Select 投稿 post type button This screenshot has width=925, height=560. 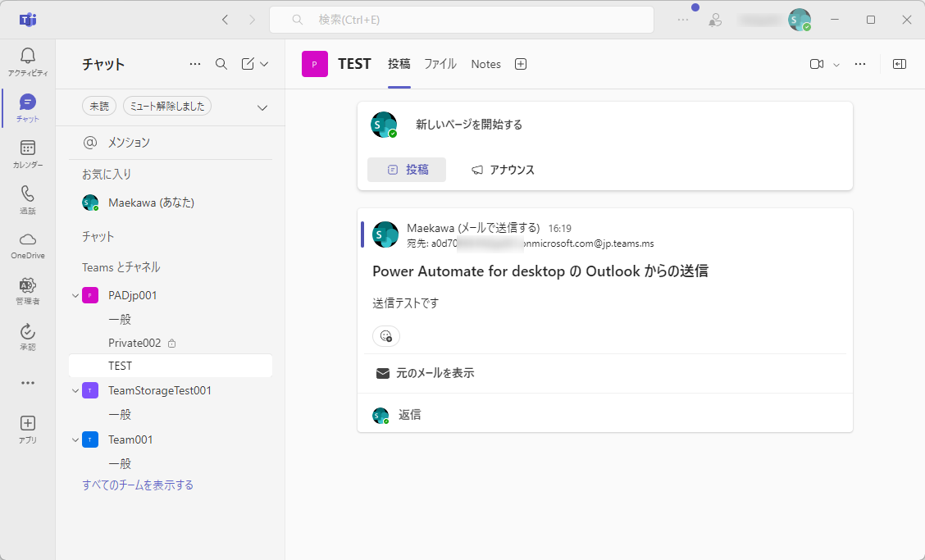pyautogui.click(x=407, y=170)
